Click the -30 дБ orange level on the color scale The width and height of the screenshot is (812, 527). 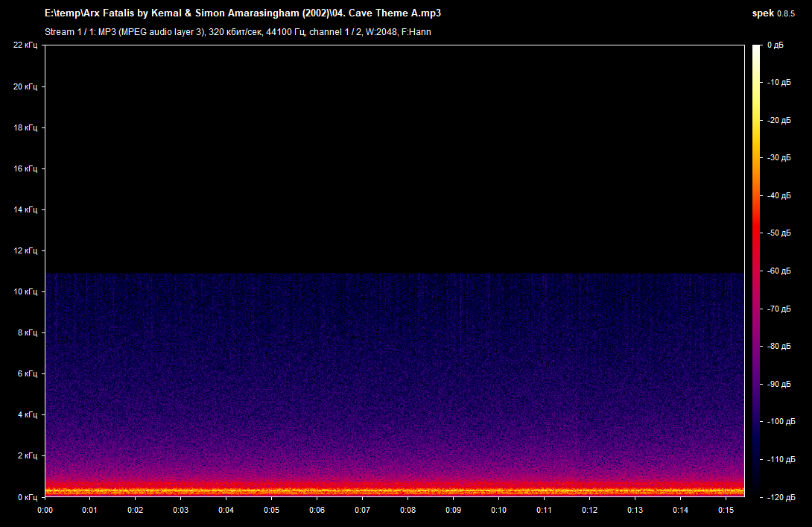pyautogui.click(x=779, y=157)
